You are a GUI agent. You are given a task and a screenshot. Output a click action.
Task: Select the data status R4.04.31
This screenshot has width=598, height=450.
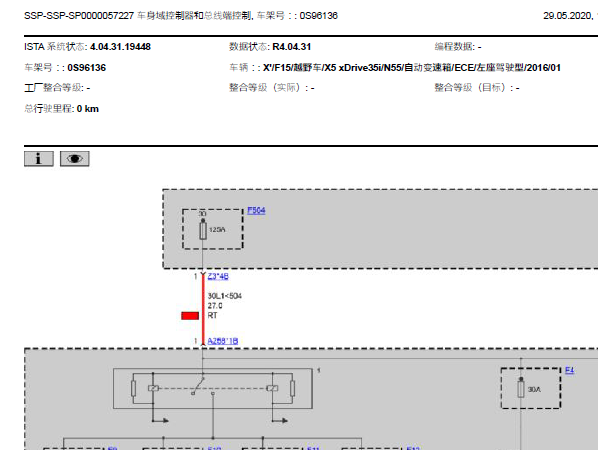click(292, 47)
